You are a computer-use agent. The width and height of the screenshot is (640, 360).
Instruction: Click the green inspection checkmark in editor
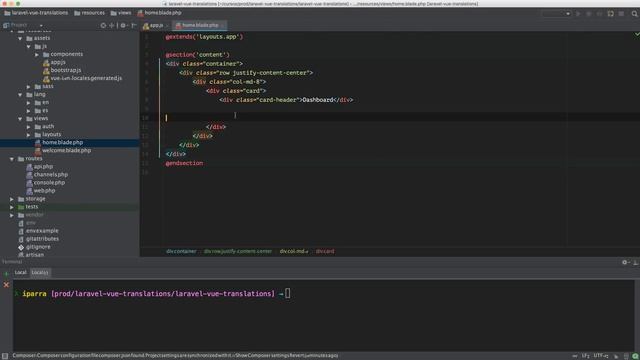(637, 35)
